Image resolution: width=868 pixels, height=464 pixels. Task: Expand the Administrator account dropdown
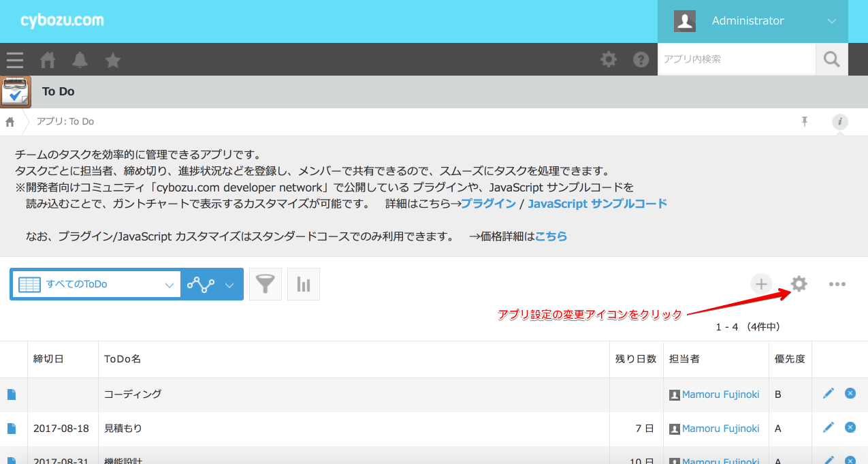[831, 21]
